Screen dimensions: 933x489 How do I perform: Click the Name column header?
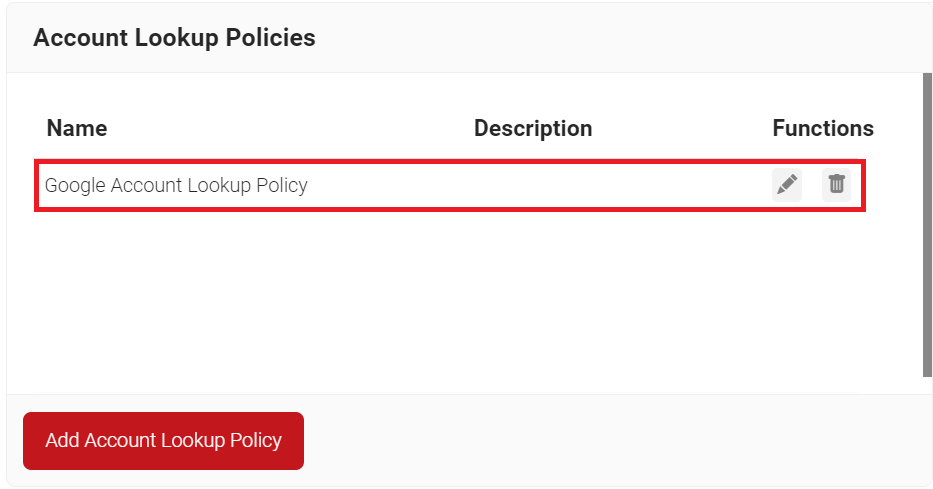(77, 128)
